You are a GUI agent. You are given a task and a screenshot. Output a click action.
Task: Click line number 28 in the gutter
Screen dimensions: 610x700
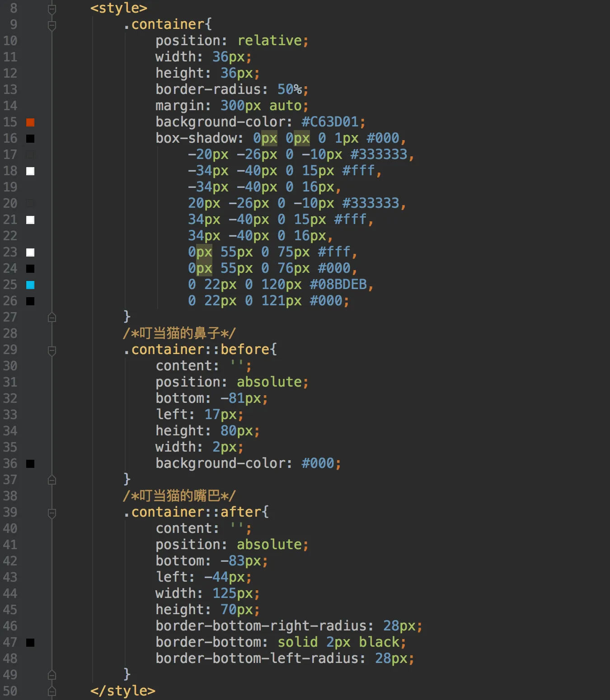[x=10, y=333]
